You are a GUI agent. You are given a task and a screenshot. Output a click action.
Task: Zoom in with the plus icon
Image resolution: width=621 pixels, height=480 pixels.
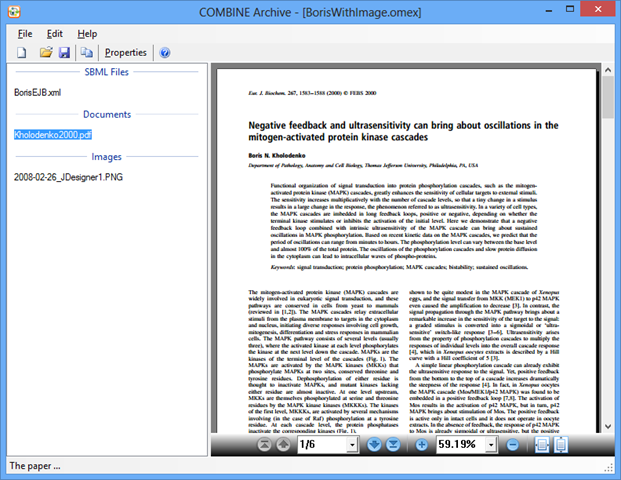tap(421, 445)
